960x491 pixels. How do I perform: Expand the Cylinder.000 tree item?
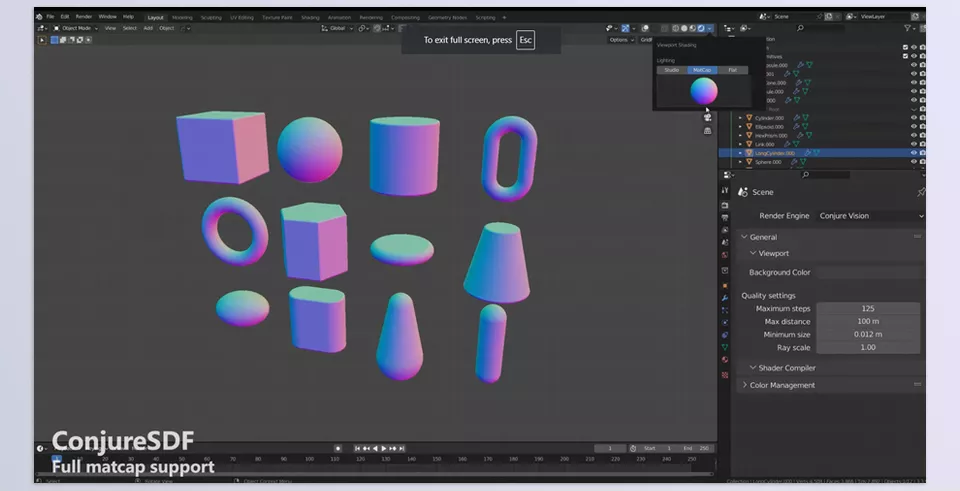[740, 118]
